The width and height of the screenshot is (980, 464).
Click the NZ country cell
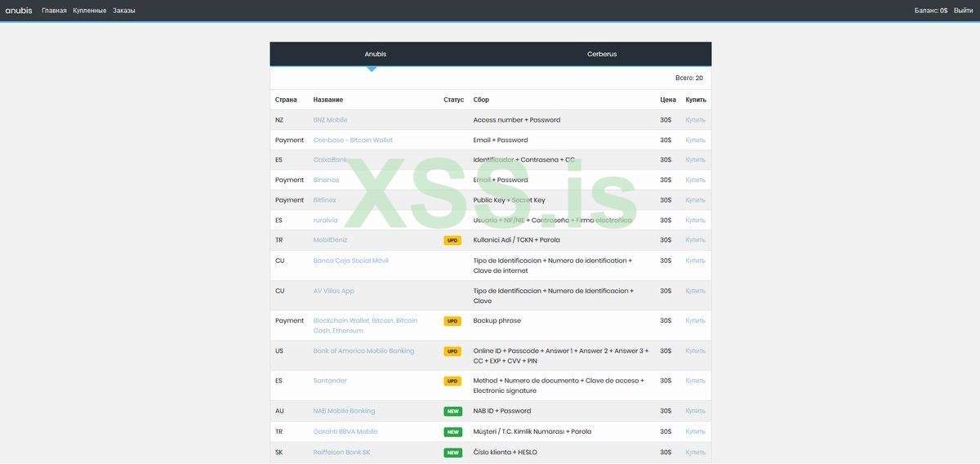[x=279, y=120]
